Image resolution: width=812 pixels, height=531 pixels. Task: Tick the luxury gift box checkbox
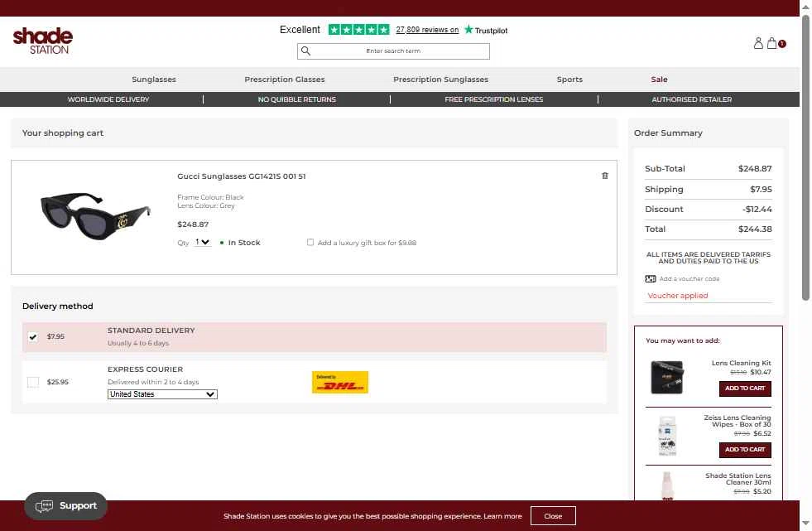pos(310,242)
